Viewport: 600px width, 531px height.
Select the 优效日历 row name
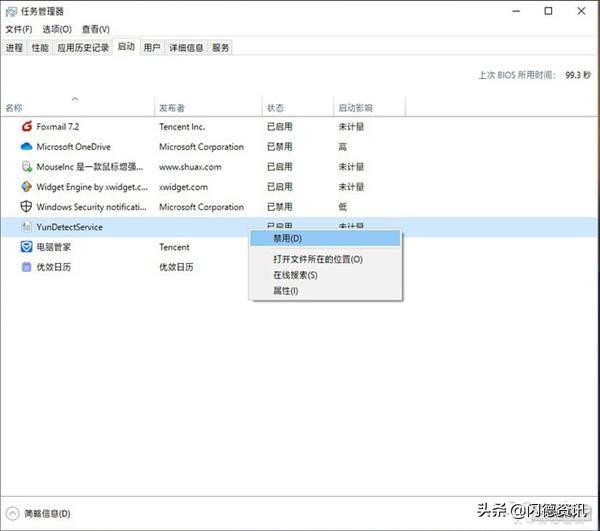[54, 267]
